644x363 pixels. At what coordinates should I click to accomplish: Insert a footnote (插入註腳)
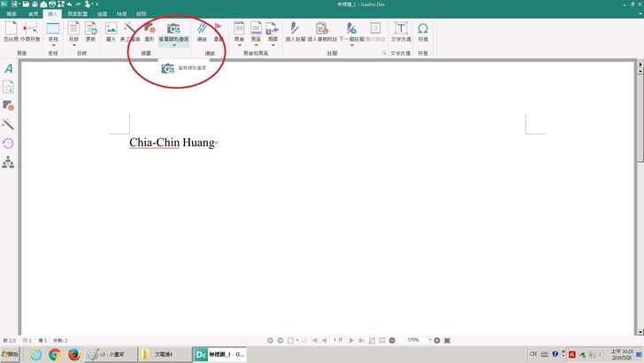tap(295, 31)
